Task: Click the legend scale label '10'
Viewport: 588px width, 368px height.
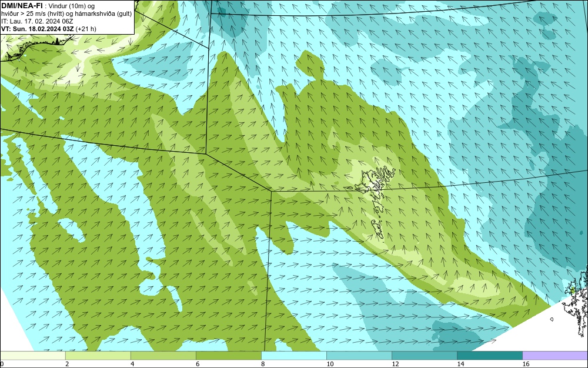Action: 330,364
